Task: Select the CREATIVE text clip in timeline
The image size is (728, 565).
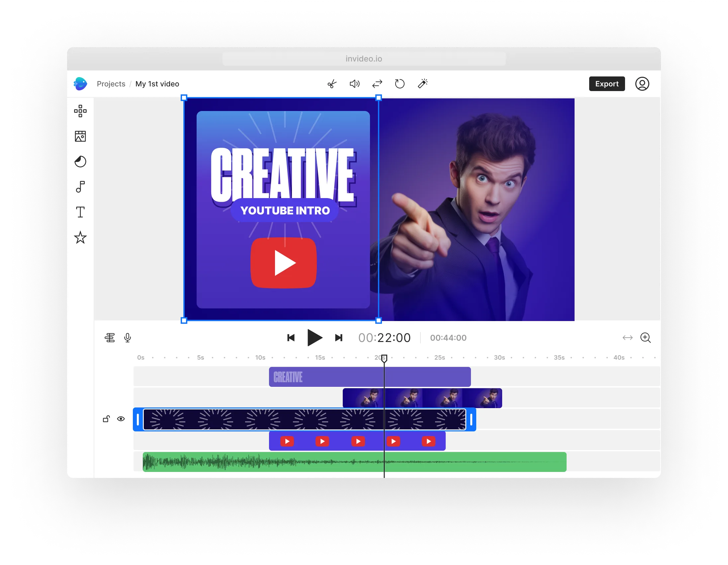Action: point(370,377)
